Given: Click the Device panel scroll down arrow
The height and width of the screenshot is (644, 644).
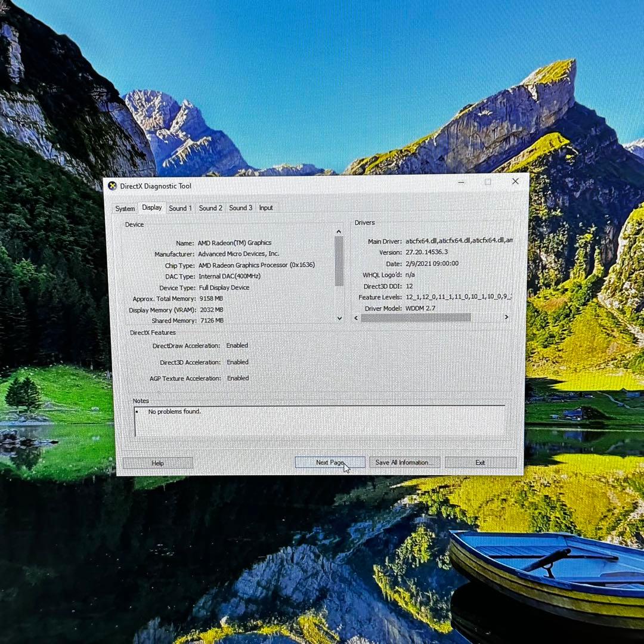Looking at the screenshot, I should 339,318.
